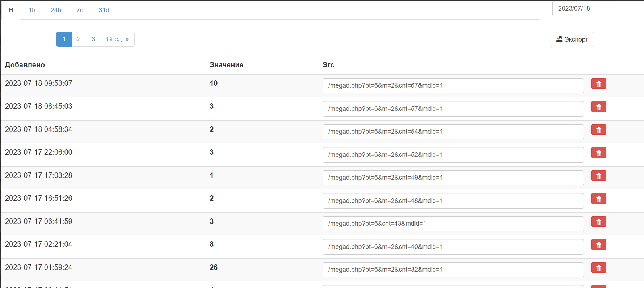Delete the 2023-07-17 22:06:00 entry
The image size is (644, 288).
pos(598,153)
